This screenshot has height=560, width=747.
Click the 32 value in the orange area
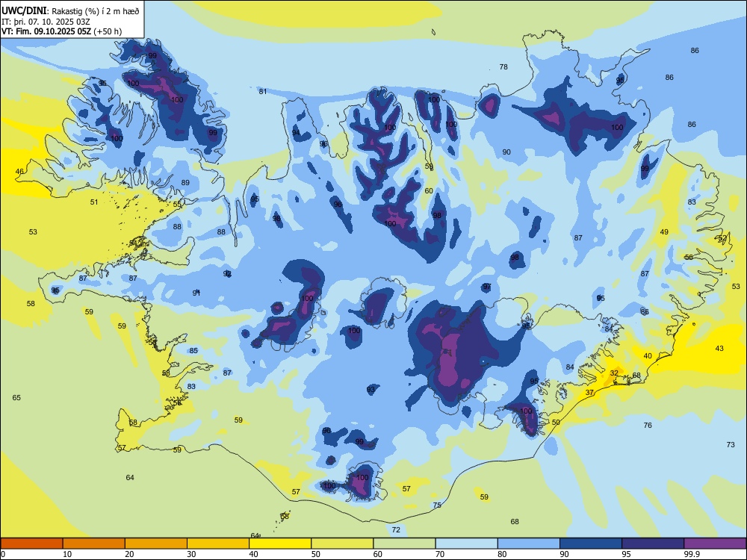pos(614,373)
